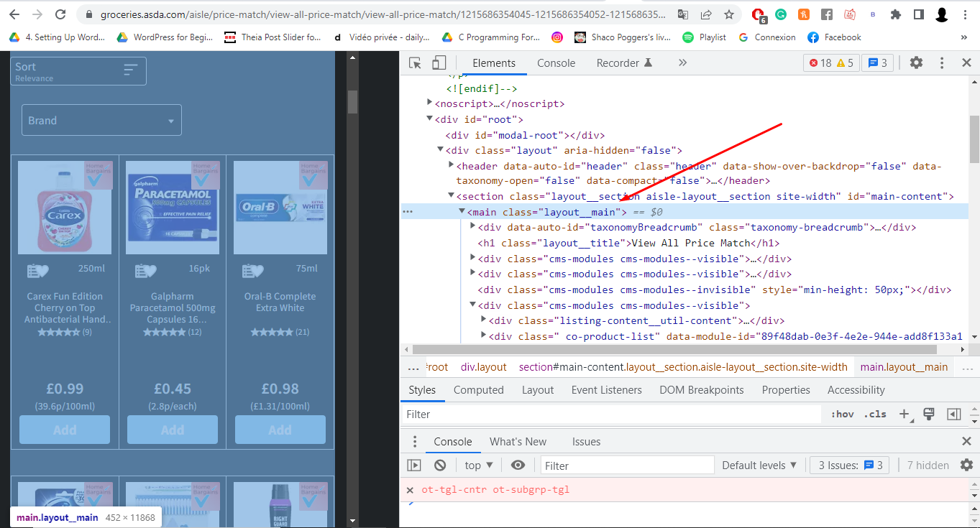The height and width of the screenshot is (528, 980).
Task: Click the 3 Issues button in console
Action: pyautogui.click(x=850, y=466)
